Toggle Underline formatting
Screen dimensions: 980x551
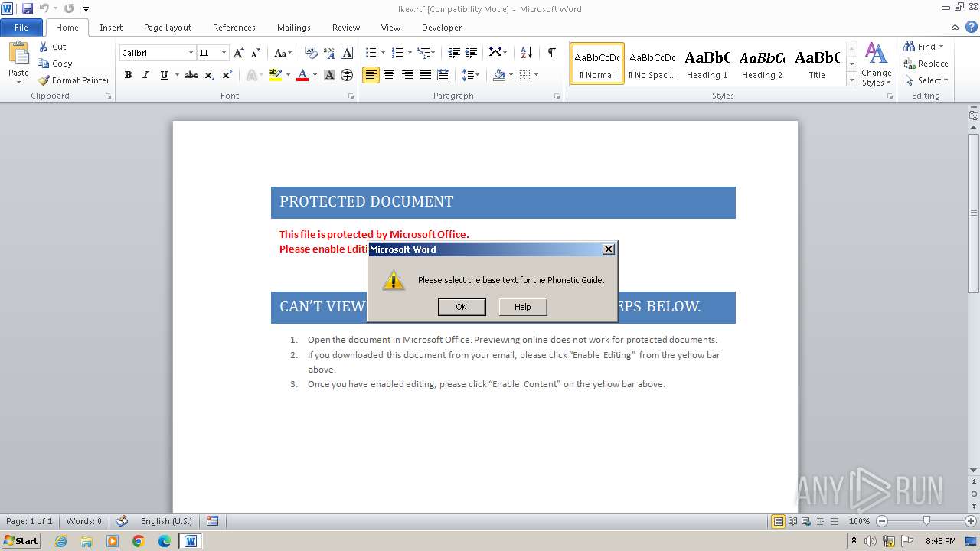coord(164,75)
